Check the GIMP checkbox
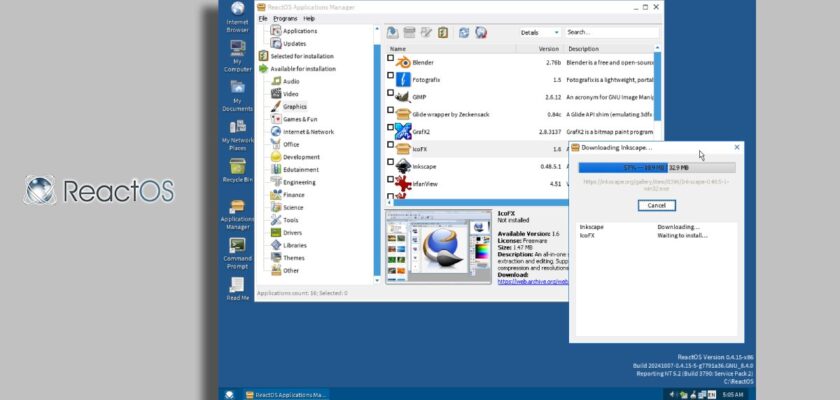The image size is (840, 400). (391, 93)
